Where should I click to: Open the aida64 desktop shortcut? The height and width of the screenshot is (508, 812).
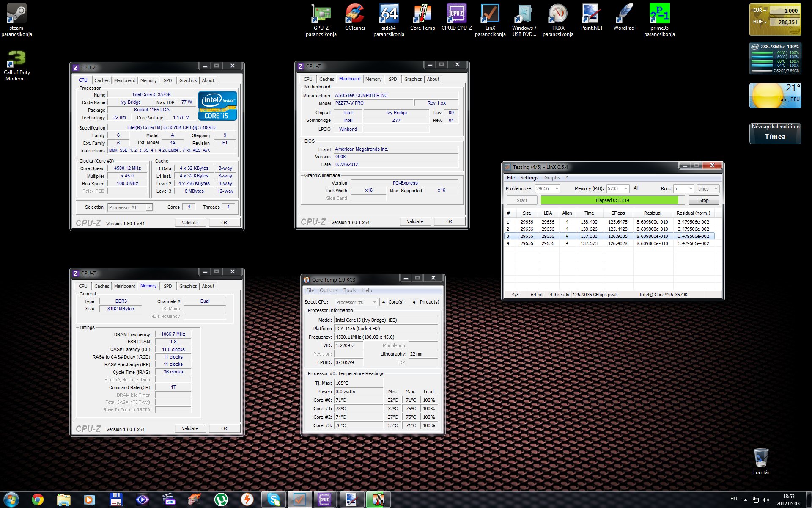tap(389, 20)
